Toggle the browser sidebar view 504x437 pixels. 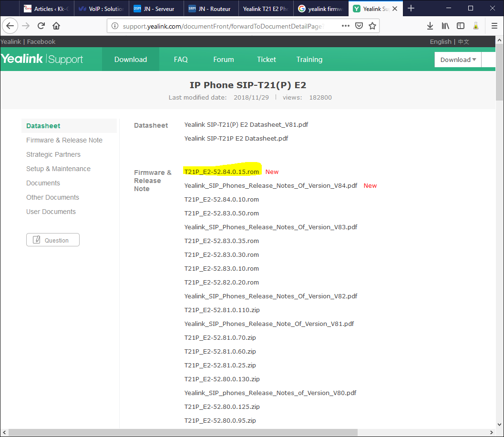click(x=461, y=26)
